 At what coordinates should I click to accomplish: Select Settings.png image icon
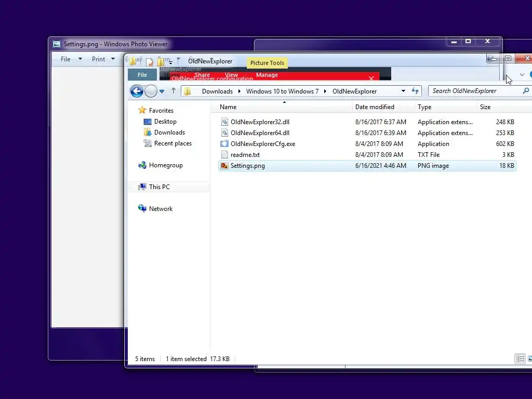pyautogui.click(x=224, y=166)
